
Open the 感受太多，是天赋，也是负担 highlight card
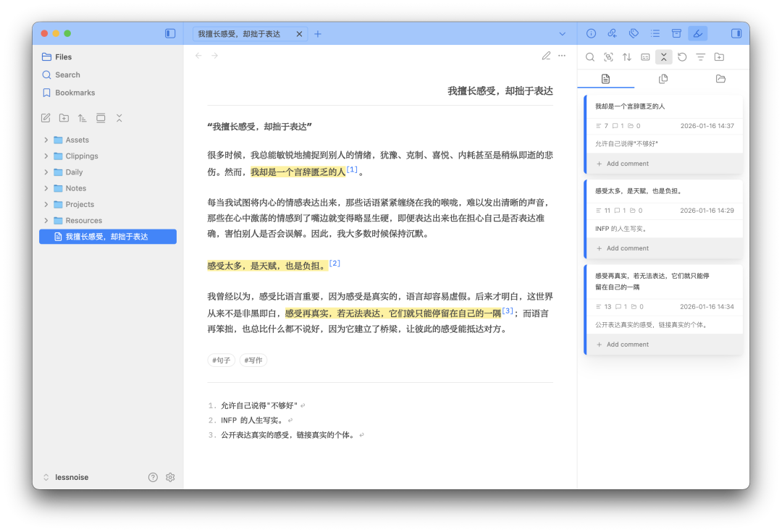(639, 191)
